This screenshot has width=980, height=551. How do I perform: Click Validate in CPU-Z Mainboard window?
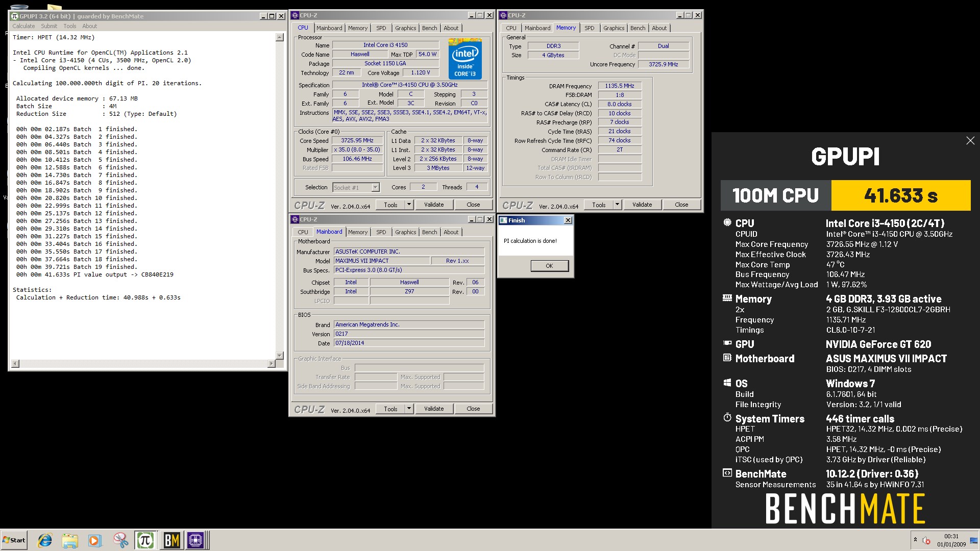click(434, 409)
